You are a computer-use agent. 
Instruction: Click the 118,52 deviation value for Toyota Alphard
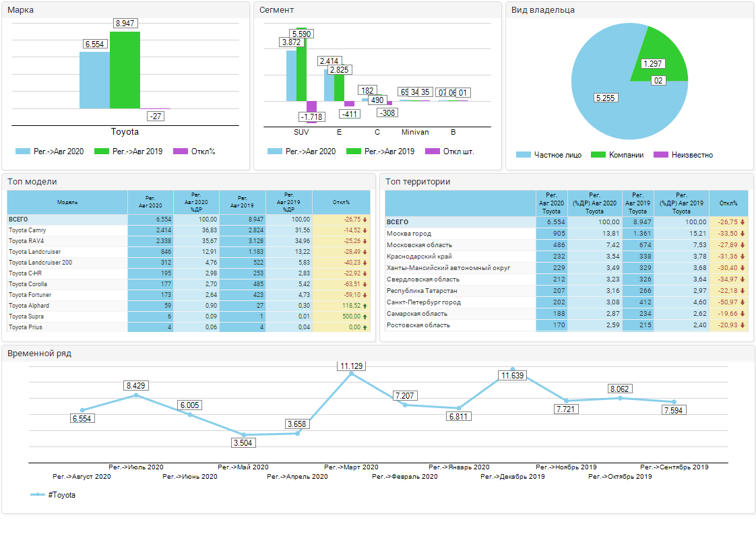click(352, 306)
